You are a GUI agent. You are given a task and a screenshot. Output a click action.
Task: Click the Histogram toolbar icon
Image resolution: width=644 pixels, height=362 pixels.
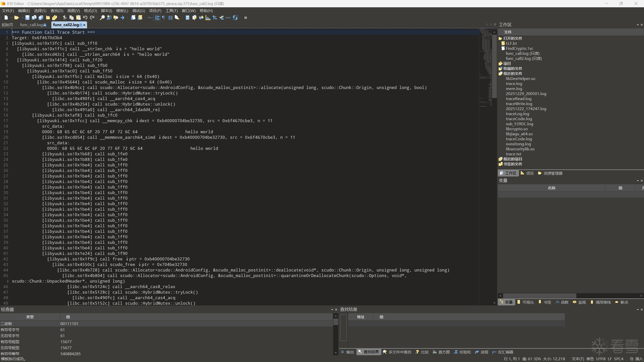tap(208, 18)
